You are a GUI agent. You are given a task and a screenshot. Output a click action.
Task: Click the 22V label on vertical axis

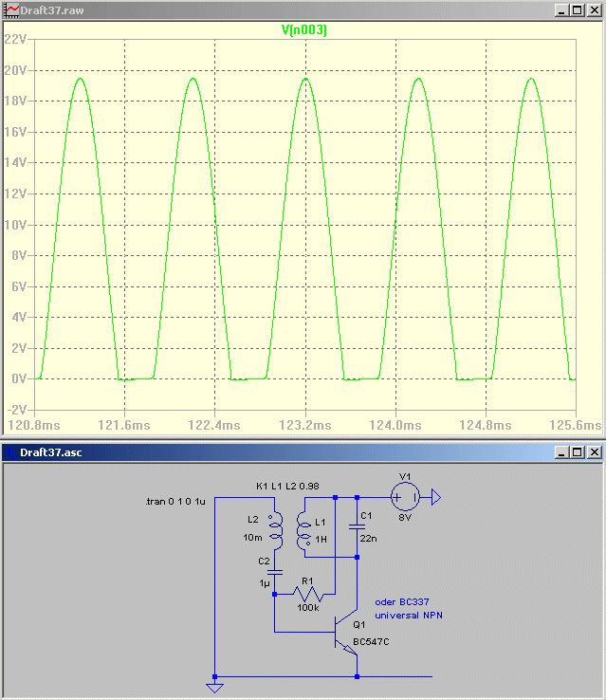tap(15, 39)
